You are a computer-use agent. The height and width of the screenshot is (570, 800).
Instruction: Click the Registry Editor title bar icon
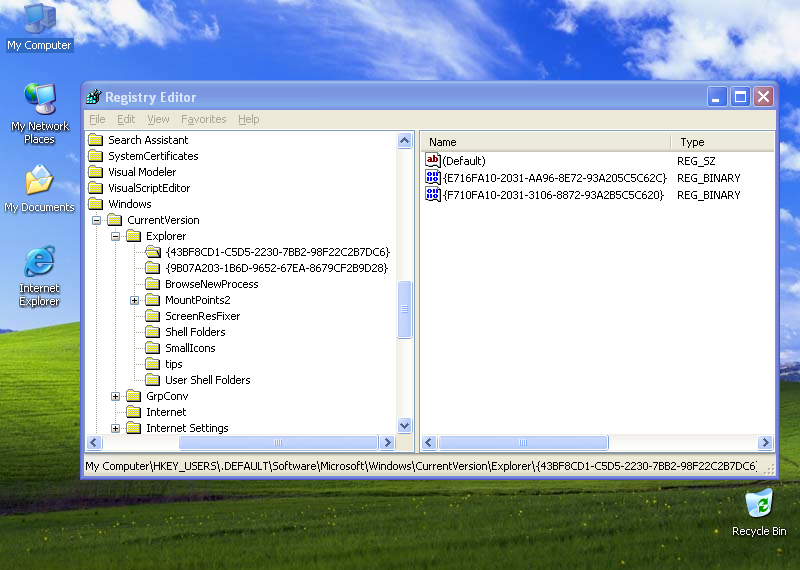click(94, 96)
